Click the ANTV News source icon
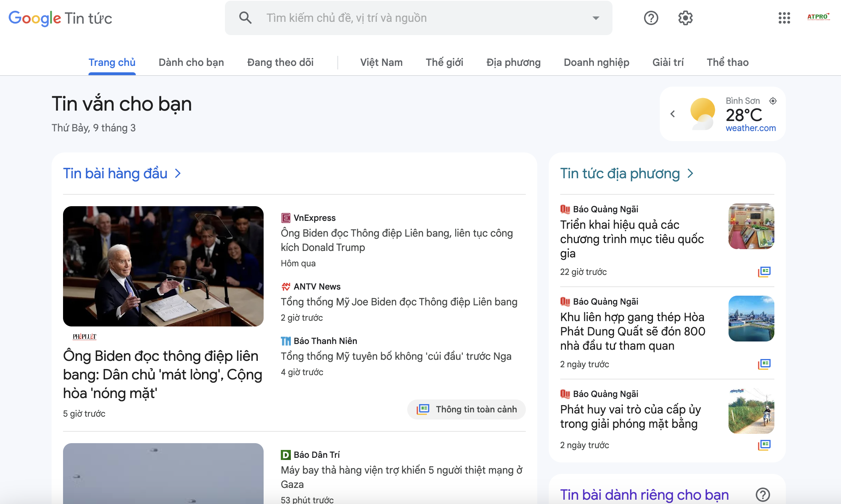The height and width of the screenshot is (504, 841). coord(285,286)
